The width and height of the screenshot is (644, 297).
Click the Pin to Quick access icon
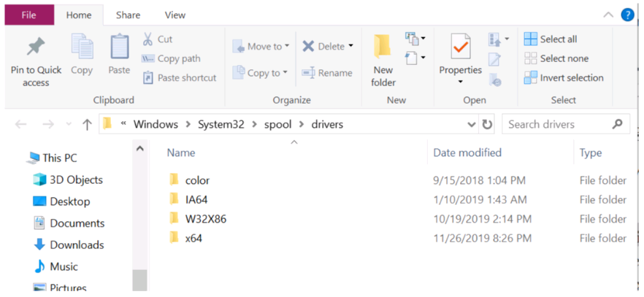pyautogui.click(x=36, y=47)
